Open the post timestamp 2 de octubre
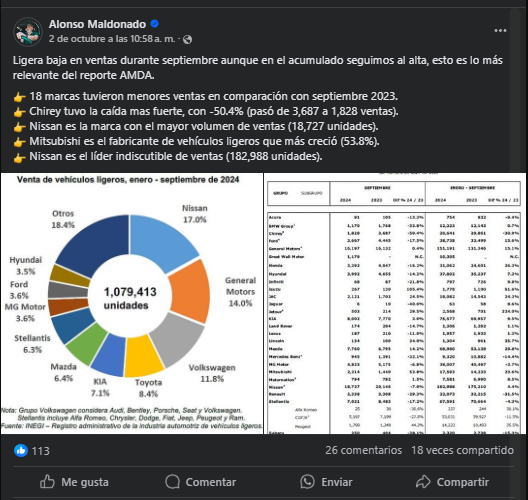The width and height of the screenshot is (528, 500). (x=112, y=39)
